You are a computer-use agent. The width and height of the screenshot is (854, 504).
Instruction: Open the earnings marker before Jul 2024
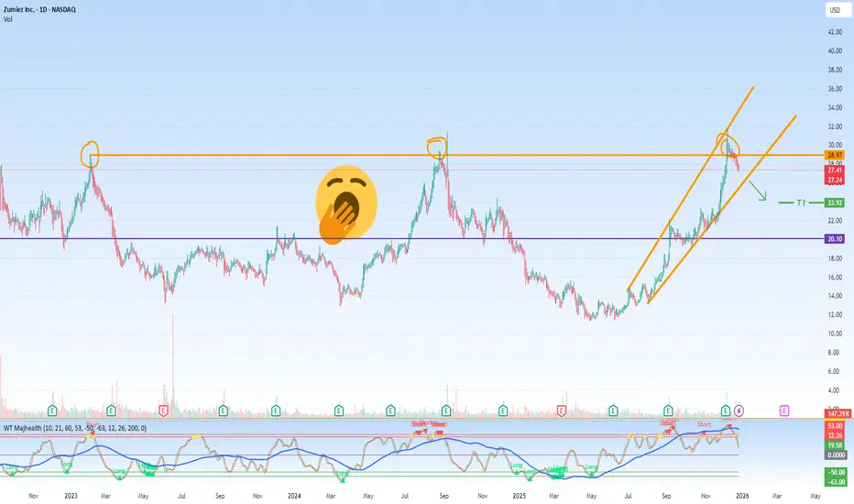coord(390,411)
